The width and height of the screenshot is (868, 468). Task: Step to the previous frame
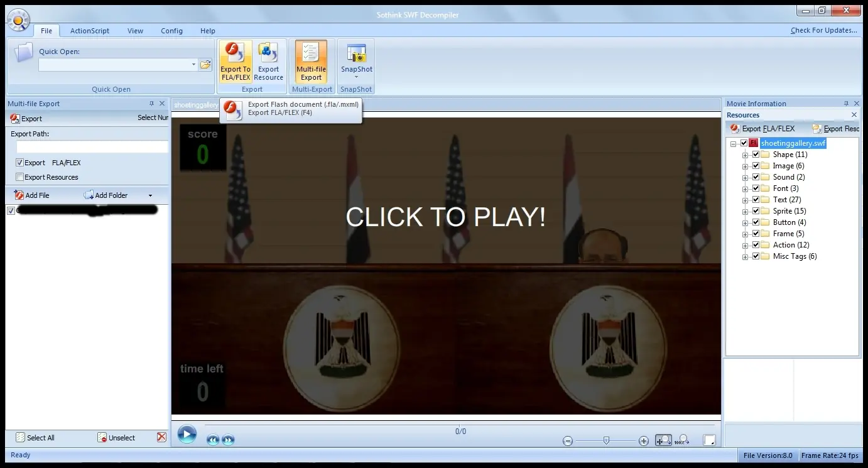coord(212,440)
